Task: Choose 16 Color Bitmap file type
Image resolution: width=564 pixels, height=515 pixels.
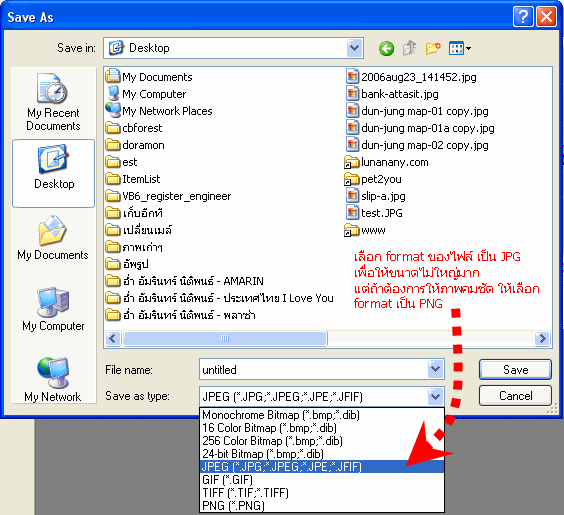Action: tap(322, 428)
